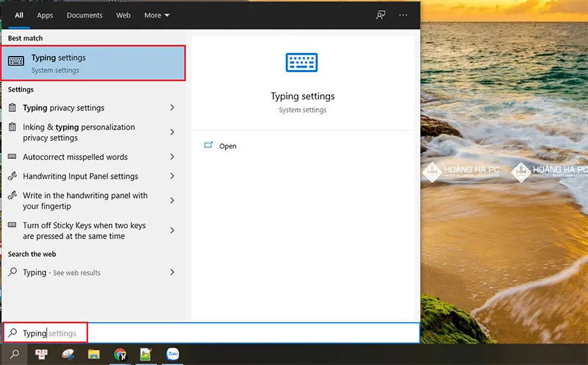
Task: Click the feedback icon in search header
Action: [381, 15]
